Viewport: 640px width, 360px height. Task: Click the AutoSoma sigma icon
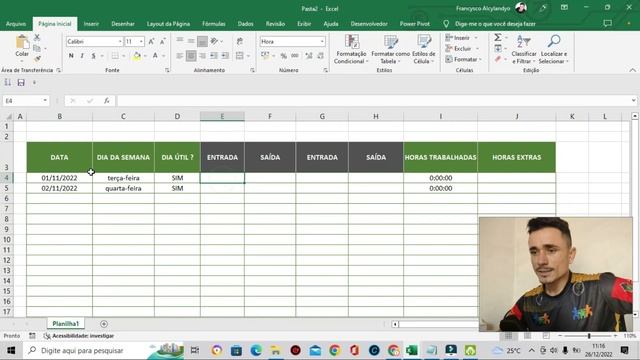(x=498, y=38)
